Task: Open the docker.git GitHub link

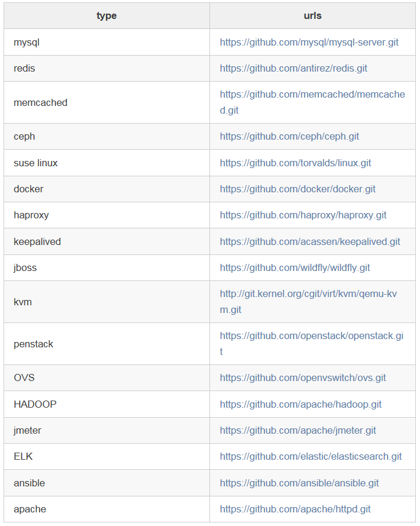Action: 298,189
